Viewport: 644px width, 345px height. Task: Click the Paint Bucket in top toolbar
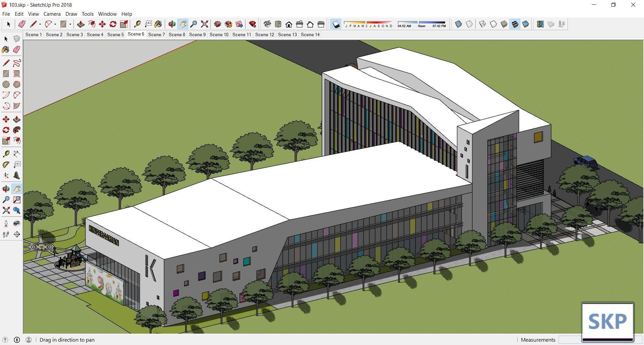(x=158, y=24)
